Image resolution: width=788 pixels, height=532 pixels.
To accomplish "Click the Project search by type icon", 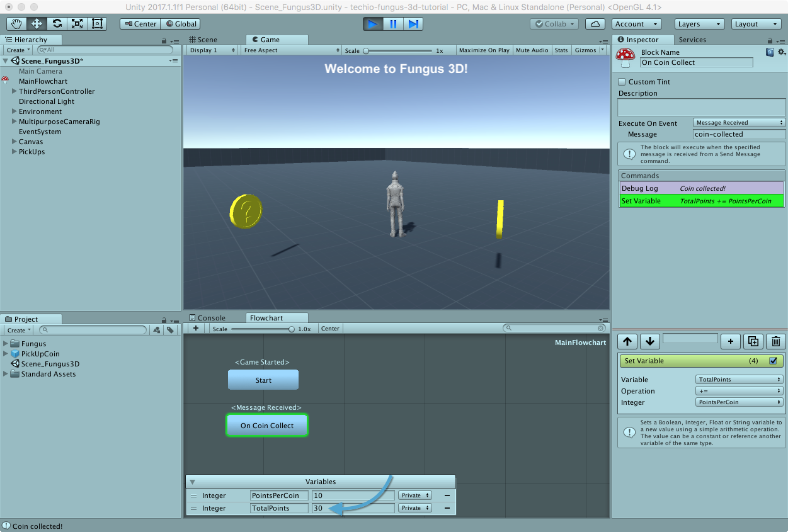I will coord(157,330).
